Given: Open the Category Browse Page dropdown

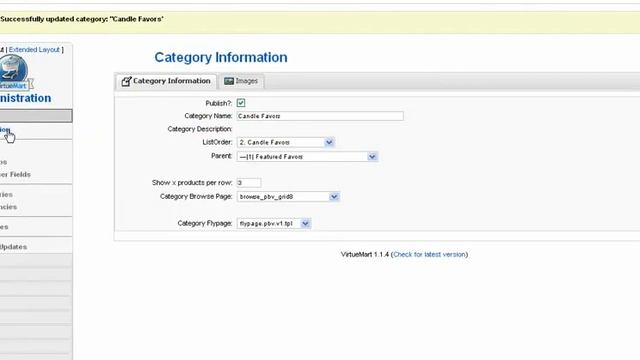Looking at the screenshot, I should pyautogui.click(x=288, y=196).
